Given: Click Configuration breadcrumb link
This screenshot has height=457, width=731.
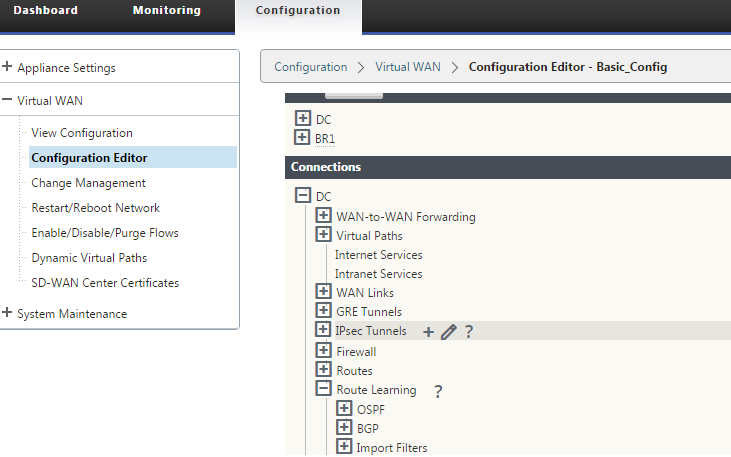Looking at the screenshot, I should [x=310, y=67].
